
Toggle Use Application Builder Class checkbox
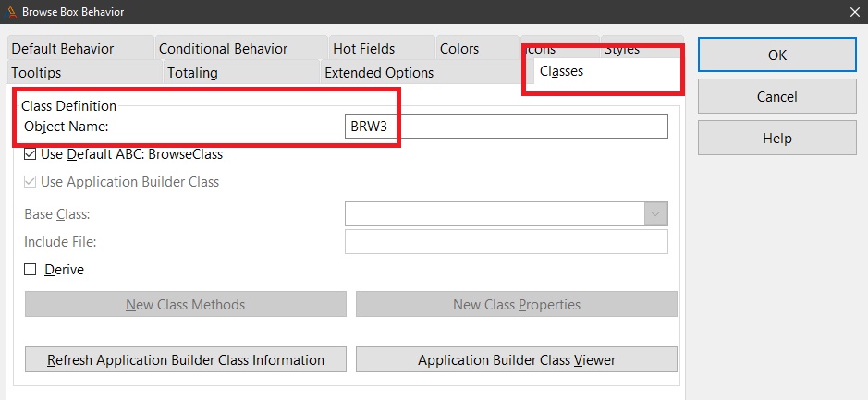[x=31, y=182]
